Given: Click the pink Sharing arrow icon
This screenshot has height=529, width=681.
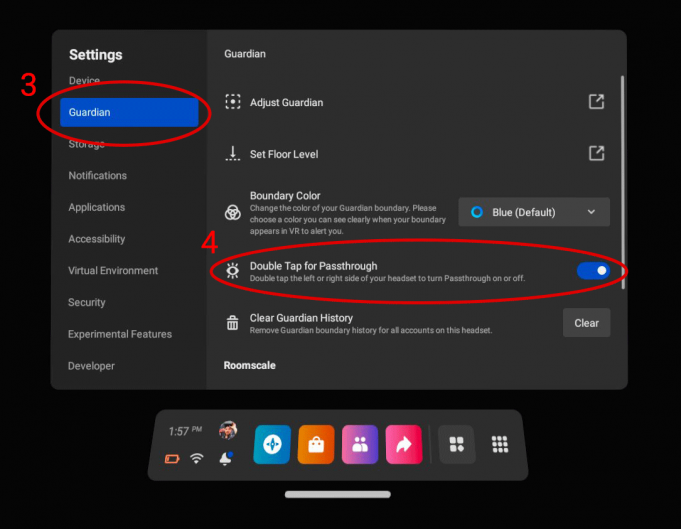Looking at the screenshot, I should click(404, 445).
